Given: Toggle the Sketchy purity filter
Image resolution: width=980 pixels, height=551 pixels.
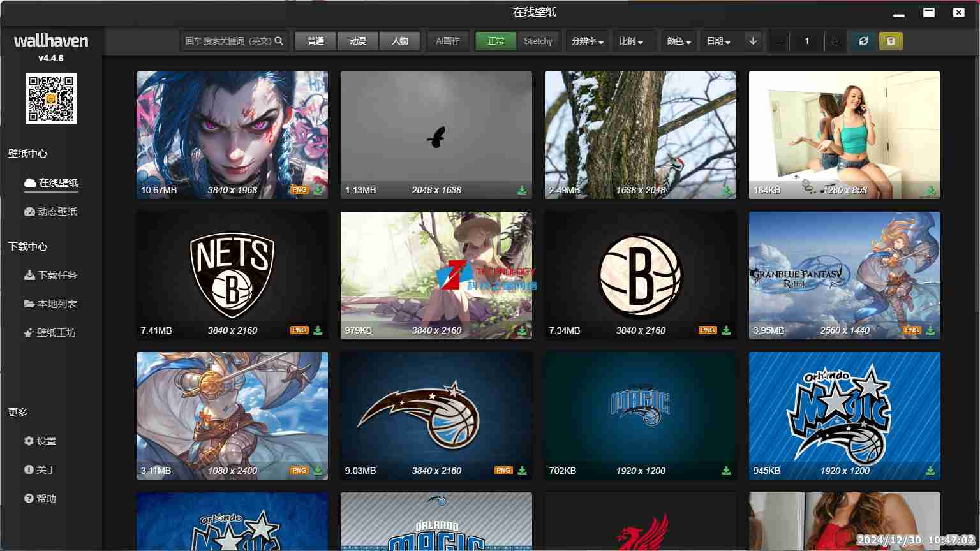Looking at the screenshot, I should click(538, 41).
